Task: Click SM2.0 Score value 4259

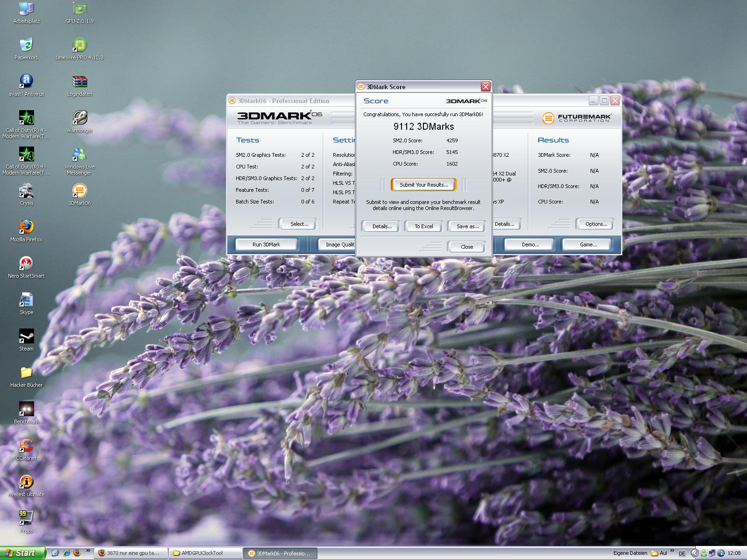Action: (452, 140)
